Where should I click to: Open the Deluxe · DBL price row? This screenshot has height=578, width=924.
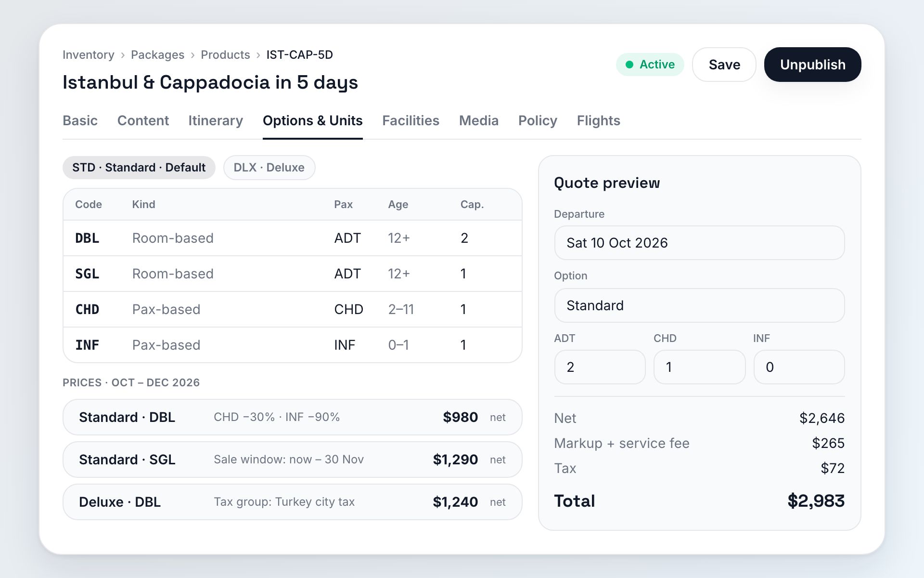tap(293, 502)
